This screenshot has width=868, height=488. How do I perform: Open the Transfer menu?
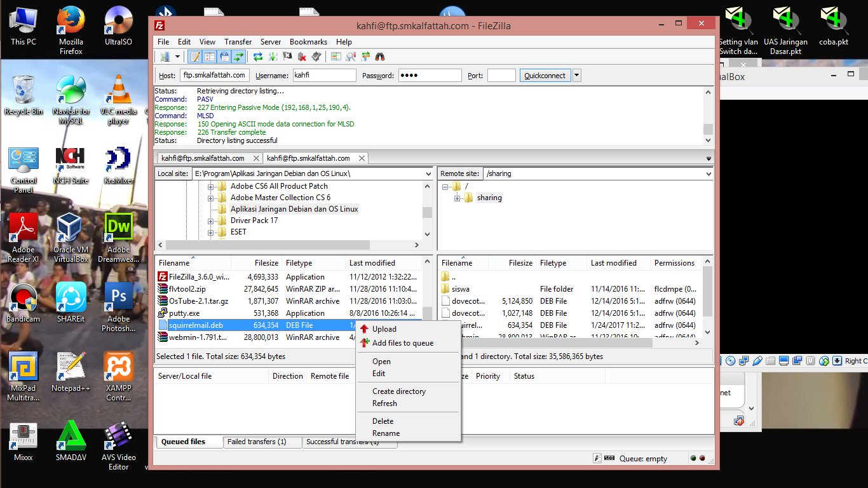(238, 42)
